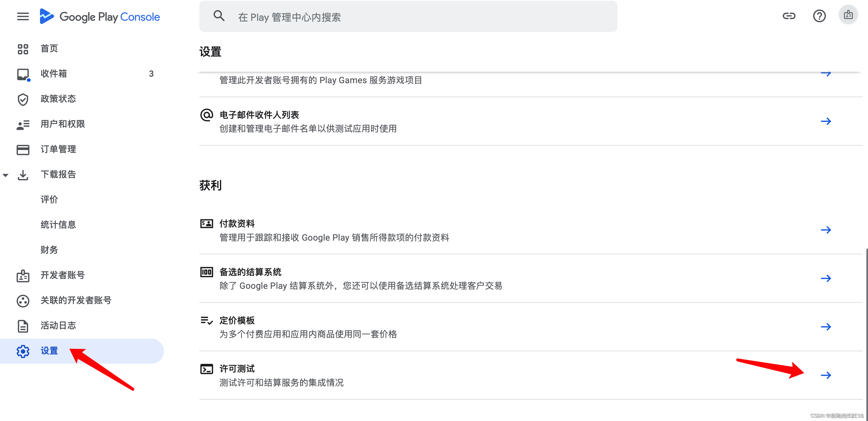Collapse the 下载报告 section arrow
Screen dimensions: 868x421
5,175
